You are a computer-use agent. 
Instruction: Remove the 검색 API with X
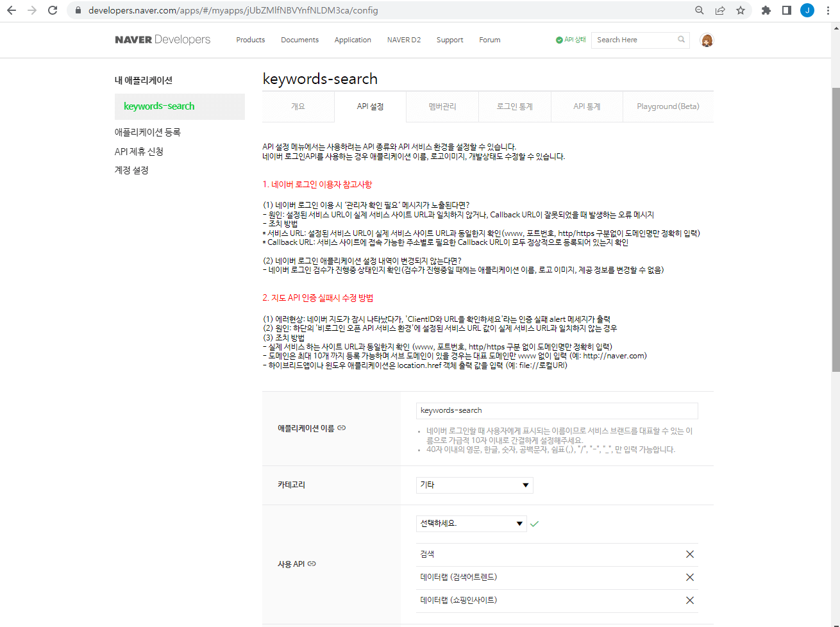[x=690, y=555]
